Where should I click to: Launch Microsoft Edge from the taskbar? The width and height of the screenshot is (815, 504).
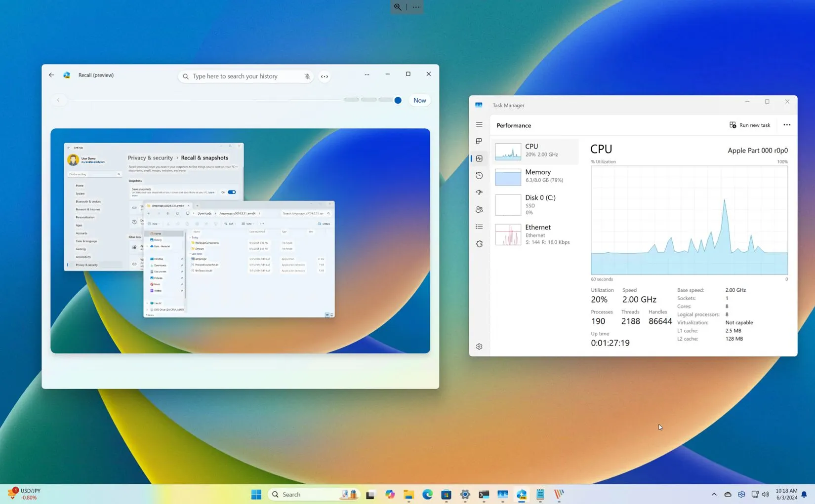(x=427, y=494)
